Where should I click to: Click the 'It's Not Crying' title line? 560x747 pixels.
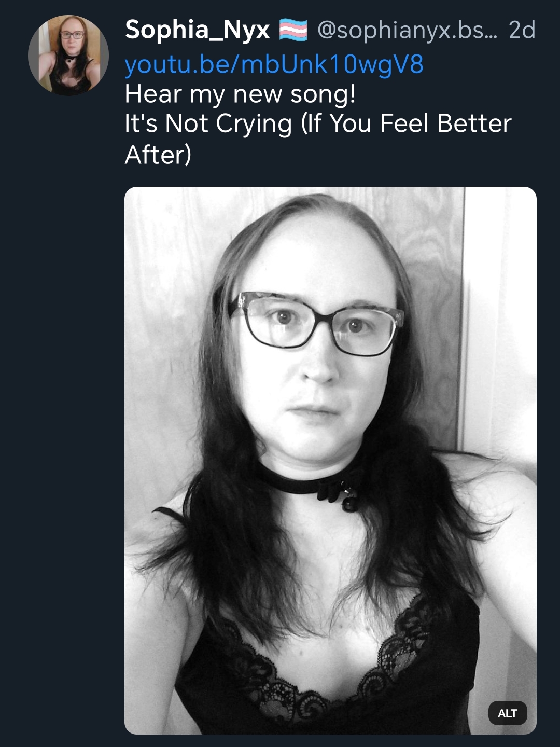(x=208, y=124)
